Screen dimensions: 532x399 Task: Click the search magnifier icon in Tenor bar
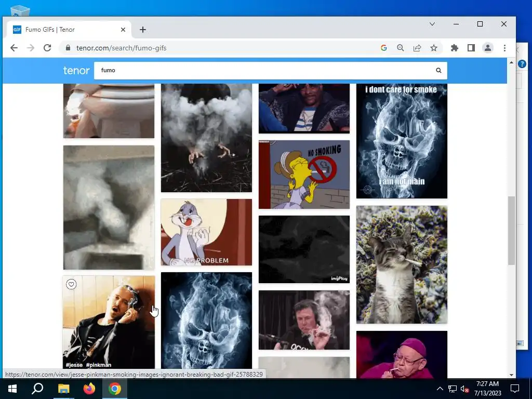[x=438, y=70]
